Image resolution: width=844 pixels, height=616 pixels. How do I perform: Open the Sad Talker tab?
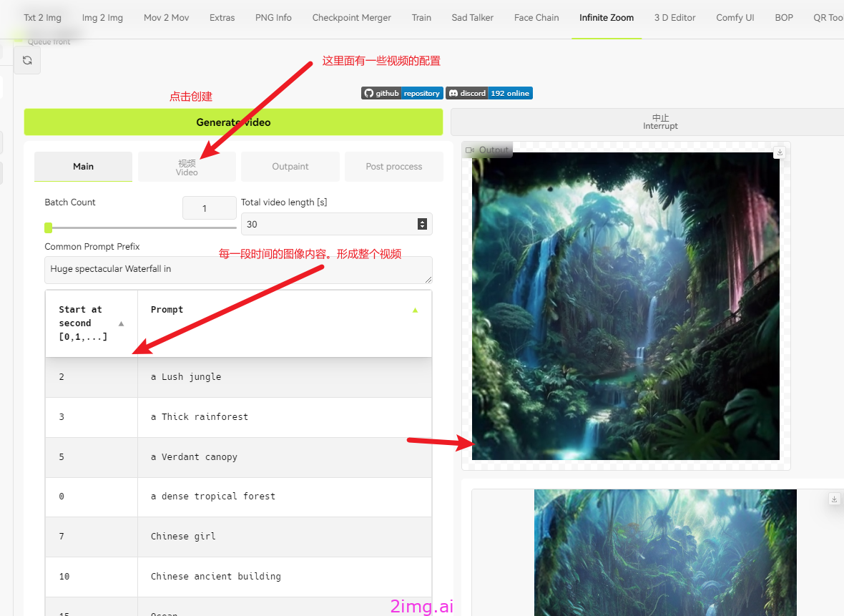click(473, 18)
